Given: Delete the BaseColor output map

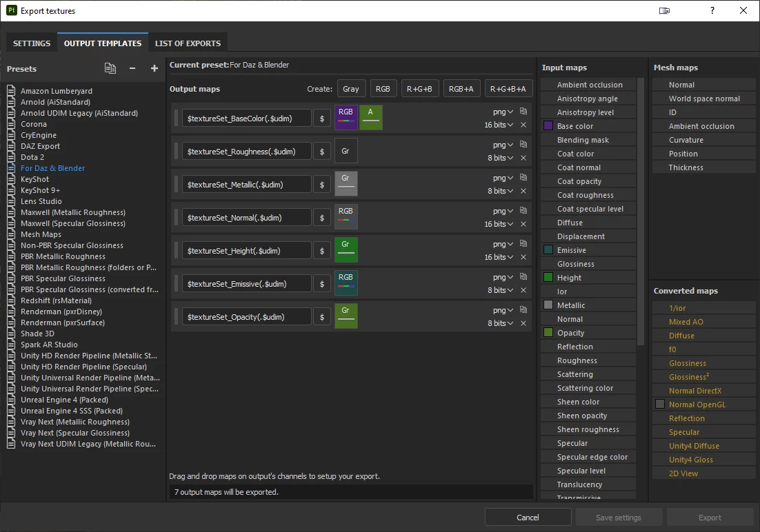Looking at the screenshot, I should 523,125.
